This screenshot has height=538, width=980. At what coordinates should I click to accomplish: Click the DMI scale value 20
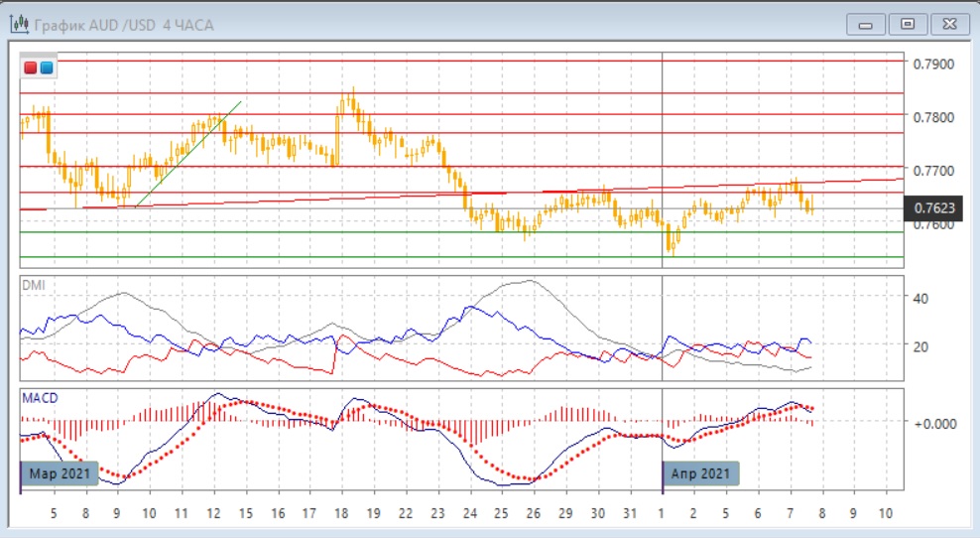click(919, 345)
